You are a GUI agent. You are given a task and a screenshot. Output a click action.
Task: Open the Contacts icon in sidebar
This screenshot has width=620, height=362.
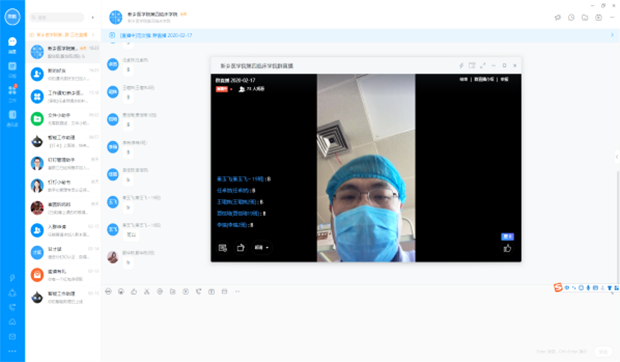click(x=12, y=117)
